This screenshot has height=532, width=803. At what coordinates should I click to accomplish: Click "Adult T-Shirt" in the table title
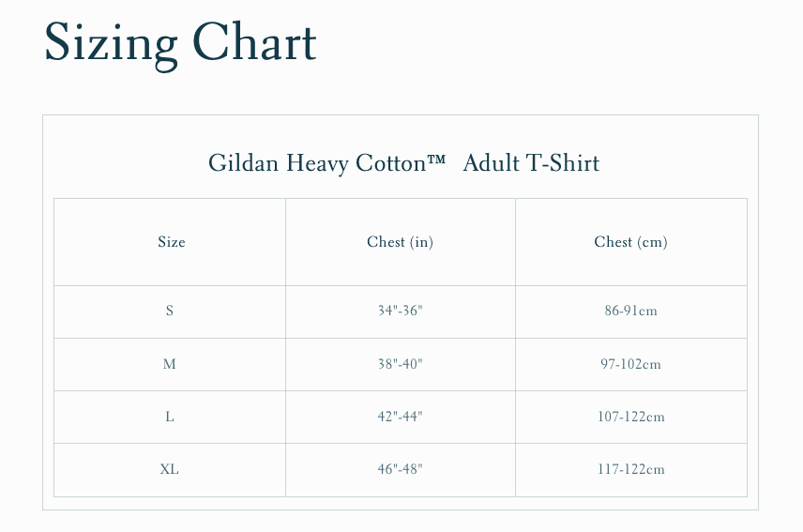point(531,163)
